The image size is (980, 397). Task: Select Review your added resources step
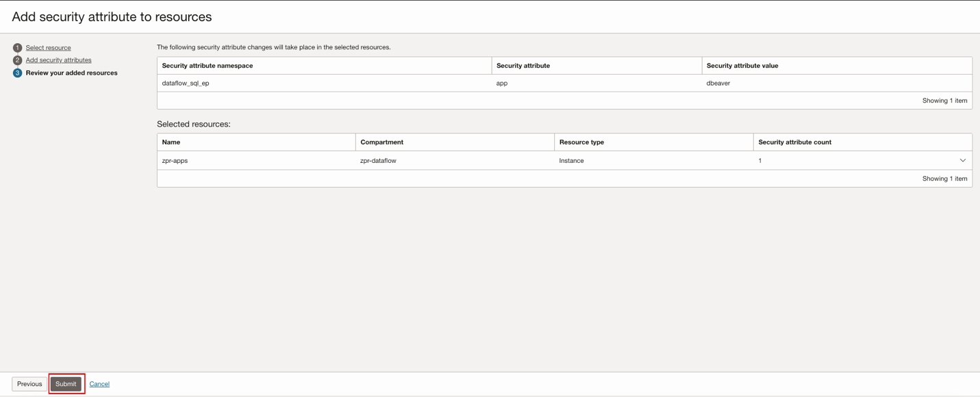pos(71,73)
